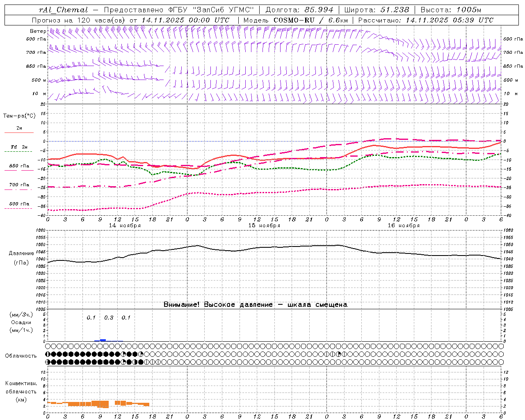Viewport: 525px width, 420px height.
Task: Click the Долгота: 85.994 value
Action: (300, 10)
